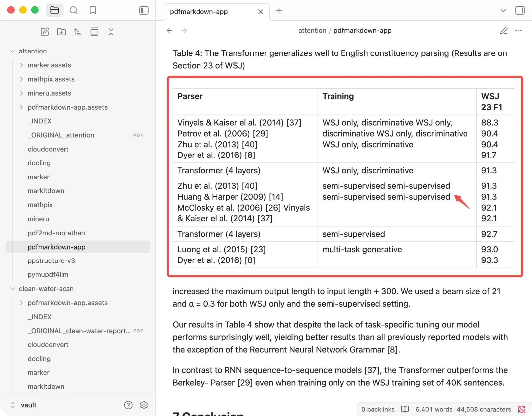The width and height of the screenshot is (532, 416).
Task: Click the 92.7 score cell
Action: coord(496,234)
